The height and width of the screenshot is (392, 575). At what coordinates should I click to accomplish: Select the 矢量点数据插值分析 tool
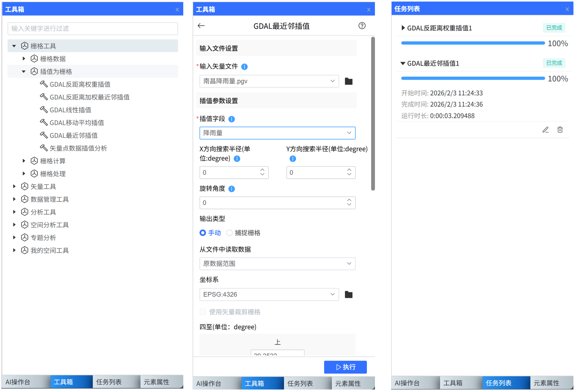pyautogui.click(x=78, y=148)
